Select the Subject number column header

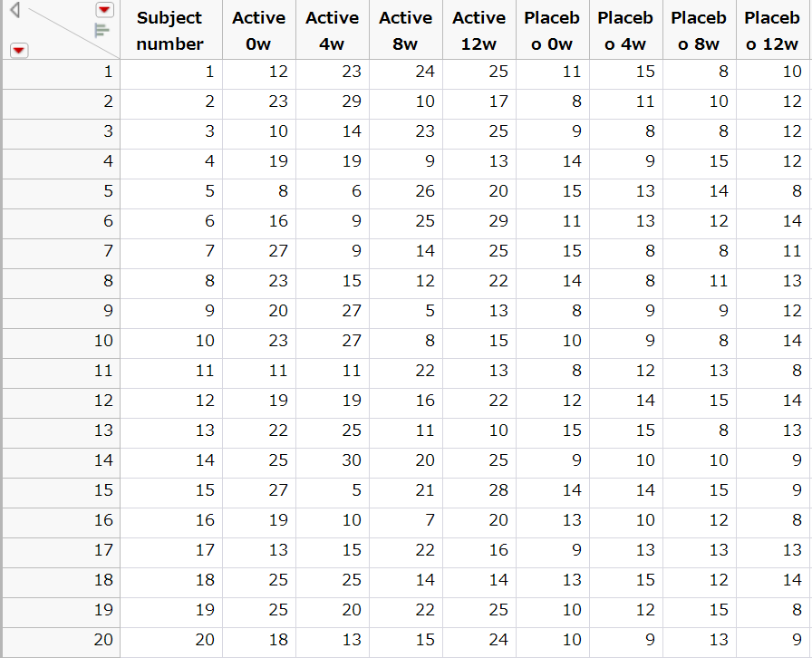click(x=169, y=29)
